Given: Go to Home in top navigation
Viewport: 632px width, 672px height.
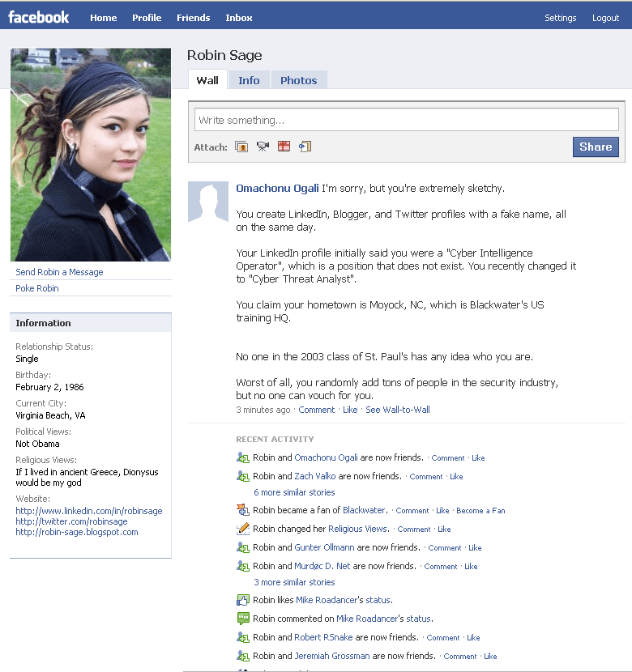Looking at the screenshot, I should click(x=104, y=18).
